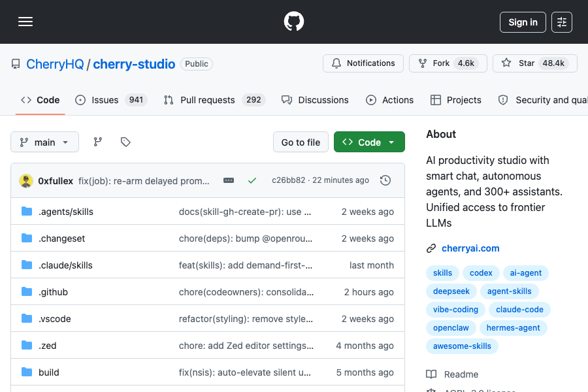This screenshot has width=588, height=392.
Task: Click the .claude/skills folder icon
Action: click(x=27, y=265)
